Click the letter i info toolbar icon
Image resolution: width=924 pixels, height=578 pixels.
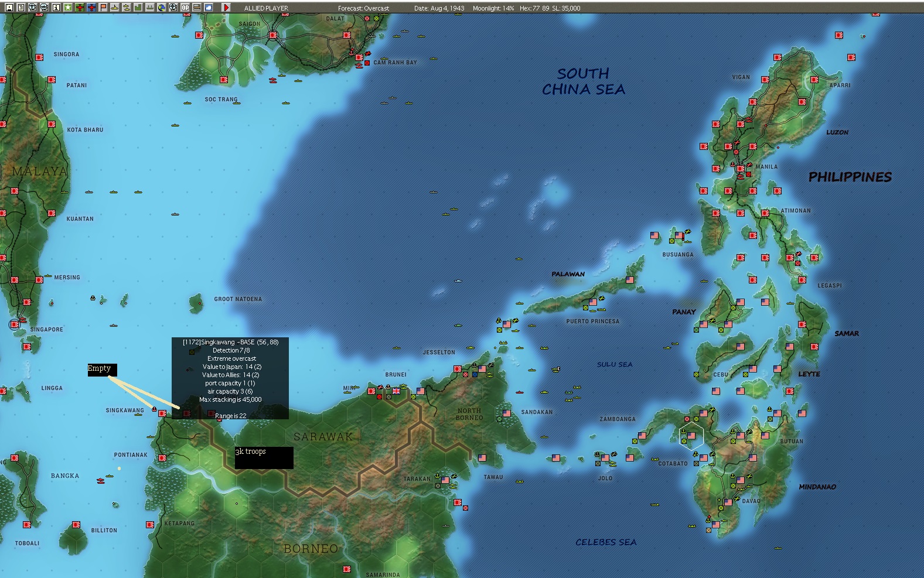click(56, 8)
